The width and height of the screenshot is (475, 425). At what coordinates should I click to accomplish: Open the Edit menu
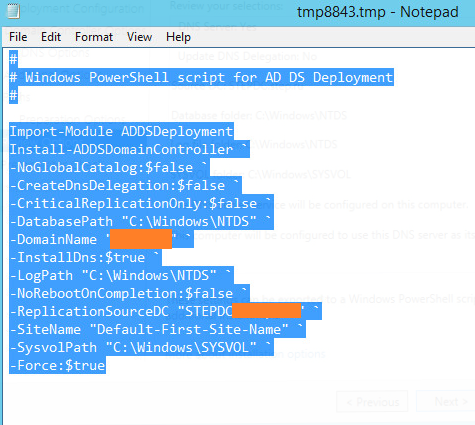pyautogui.click(x=51, y=37)
